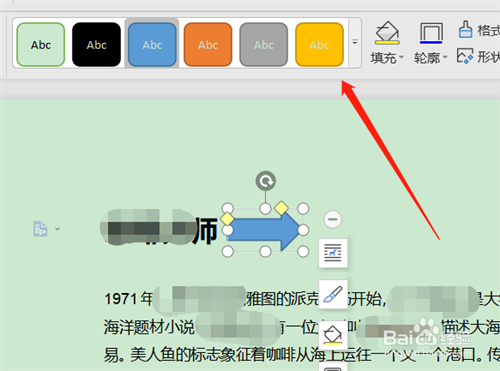Open the 轮廓 outline dropdown arrow
Image resolution: width=500 pixels, height=371 pixels.
(x=445, y=58)
